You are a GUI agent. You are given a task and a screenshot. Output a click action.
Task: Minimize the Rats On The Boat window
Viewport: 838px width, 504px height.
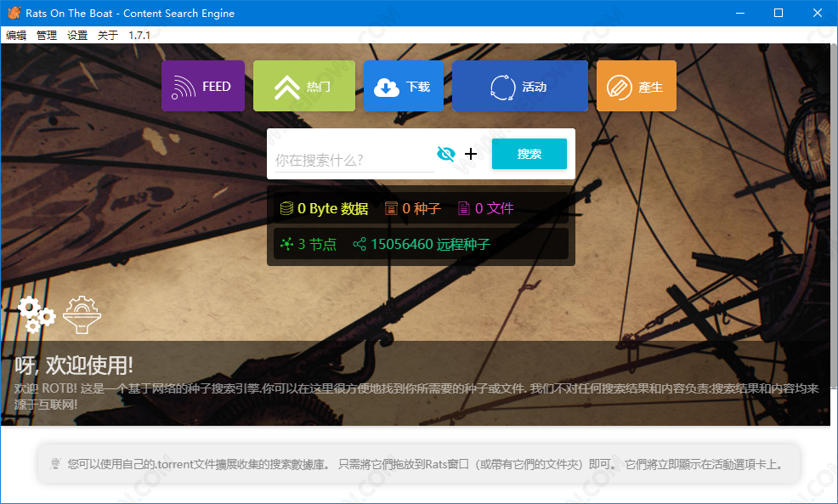pos(740,13)
